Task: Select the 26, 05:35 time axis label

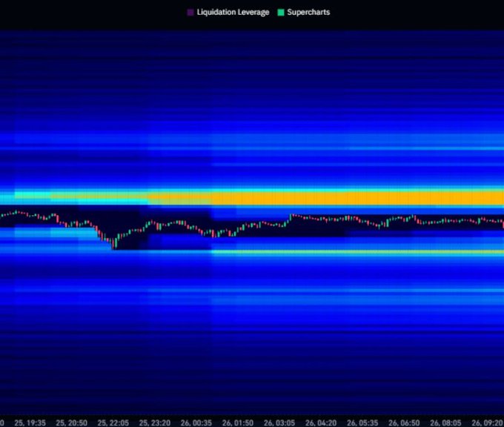Action: click(x=362, y=423)
